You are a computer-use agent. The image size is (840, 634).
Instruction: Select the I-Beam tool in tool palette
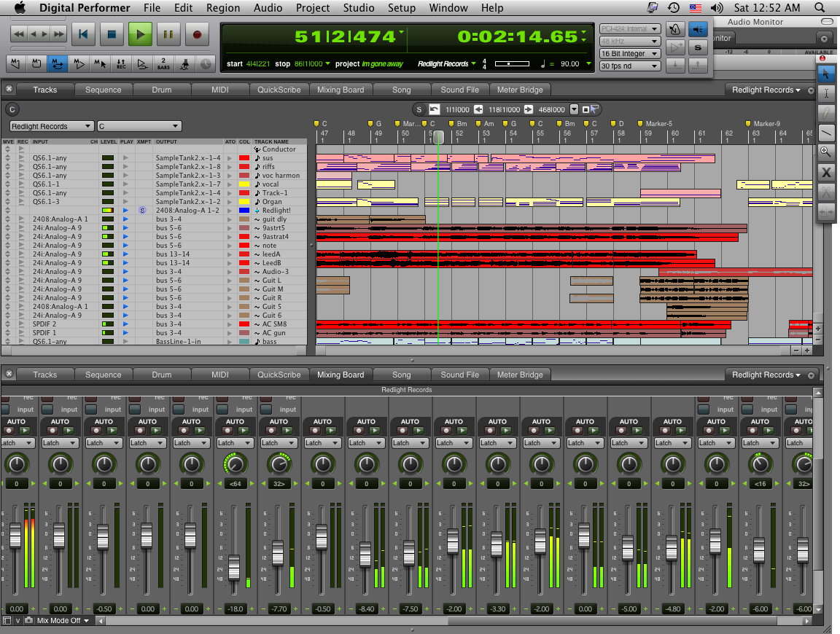pyautogui.click(x=826, y=93)
